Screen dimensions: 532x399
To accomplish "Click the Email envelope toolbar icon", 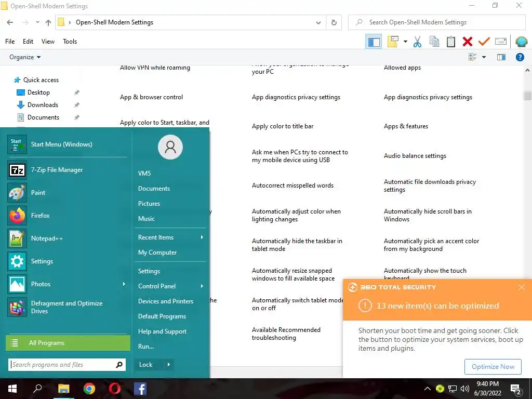I will [501, 42].
